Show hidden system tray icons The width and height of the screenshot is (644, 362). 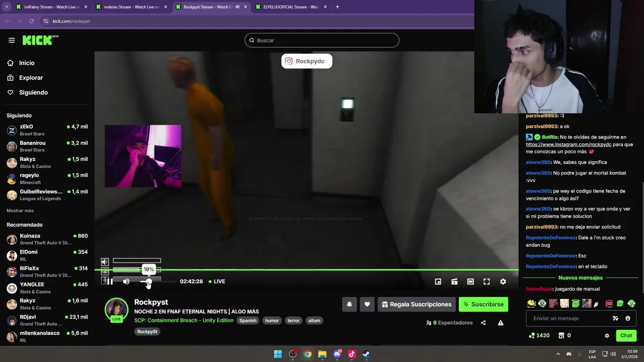[x=557, y=354]
